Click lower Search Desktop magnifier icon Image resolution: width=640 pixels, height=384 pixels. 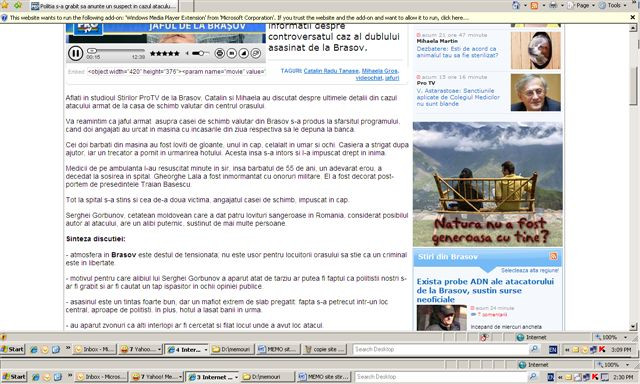(533, 377)
